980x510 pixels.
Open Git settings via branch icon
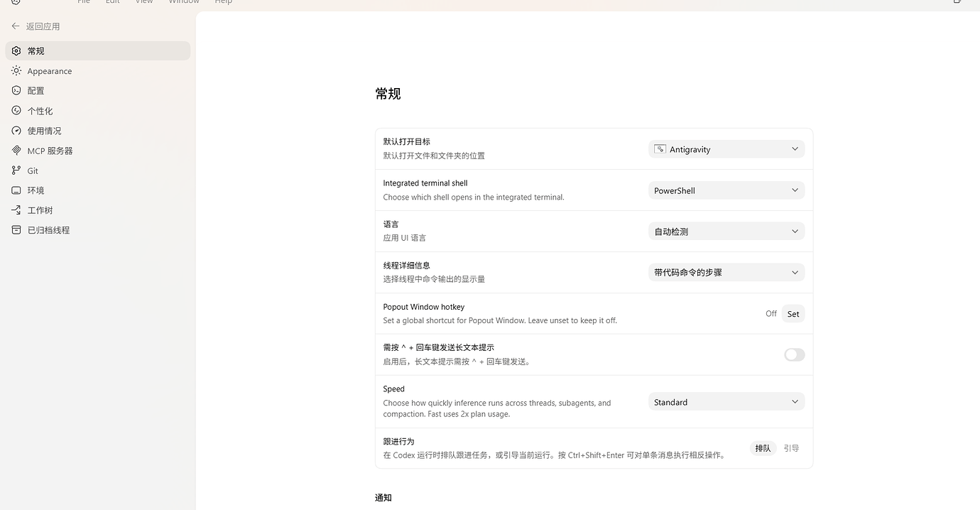coord(16,170)
